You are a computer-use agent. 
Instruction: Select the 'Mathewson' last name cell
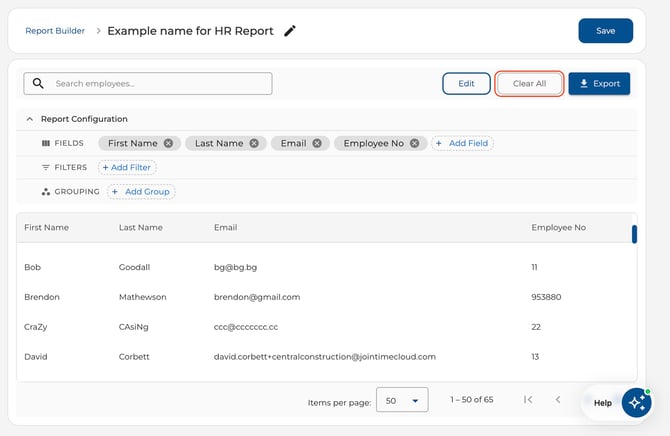[142, 297]
